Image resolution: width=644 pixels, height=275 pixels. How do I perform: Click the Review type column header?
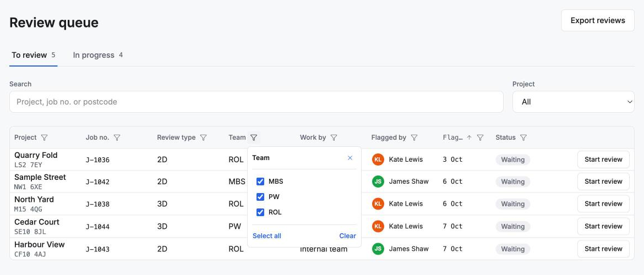click(176, 137)
